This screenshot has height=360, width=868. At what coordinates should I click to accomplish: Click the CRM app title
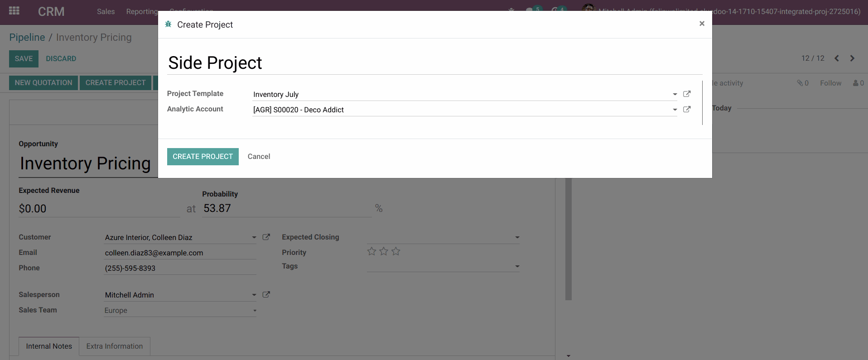click(51, 11)
